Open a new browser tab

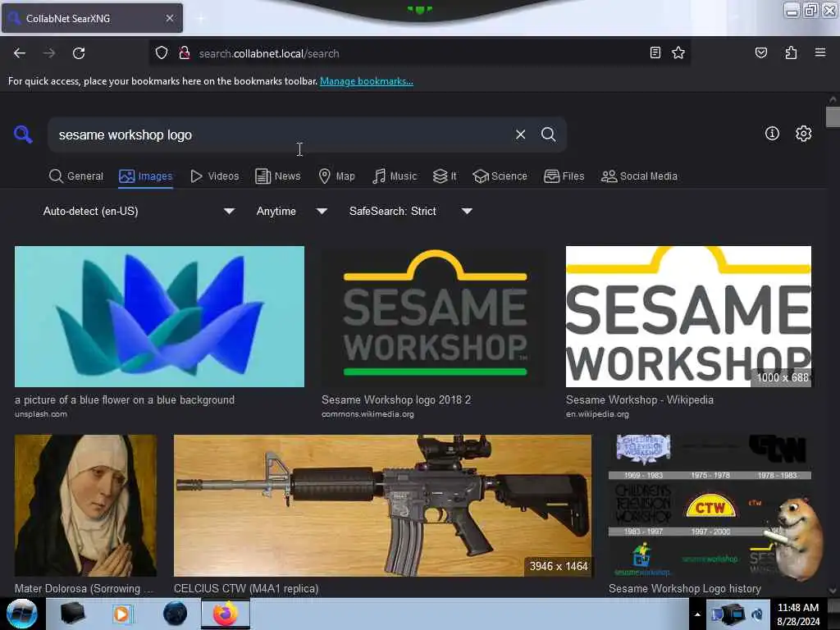point(200,18)
